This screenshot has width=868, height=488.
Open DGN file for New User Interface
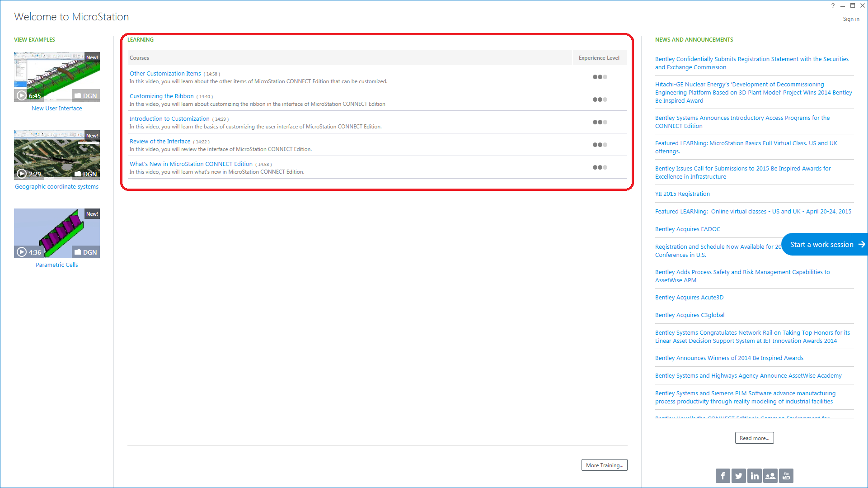86,95
